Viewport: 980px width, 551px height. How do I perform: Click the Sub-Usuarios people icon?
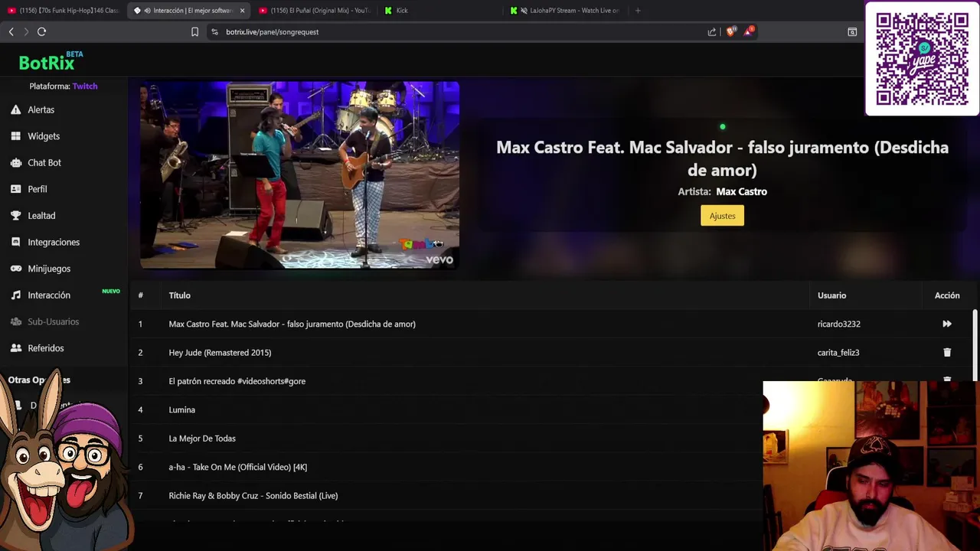[x=15, y=321]
